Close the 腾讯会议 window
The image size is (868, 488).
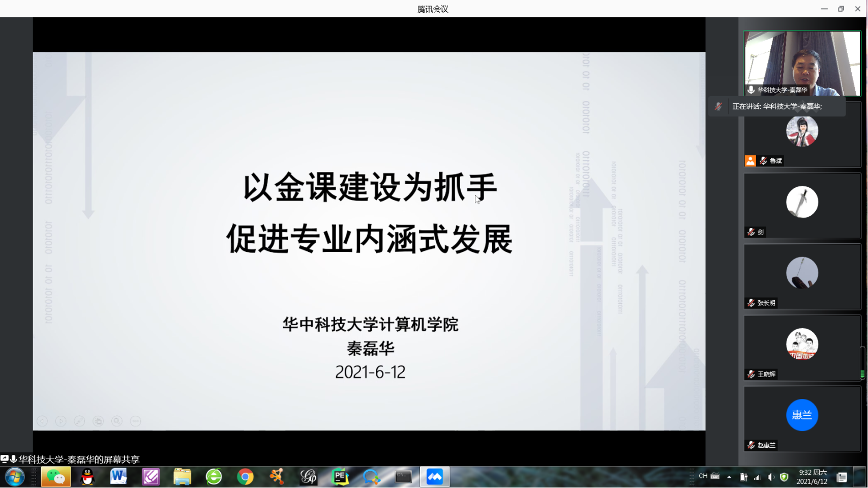tap(858, 9)
